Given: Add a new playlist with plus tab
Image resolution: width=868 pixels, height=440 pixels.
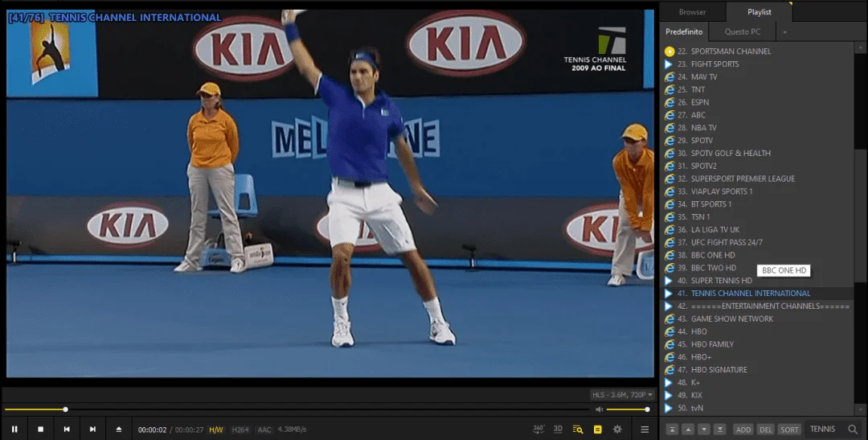Looking at the screenshot, I should [784, 31].
